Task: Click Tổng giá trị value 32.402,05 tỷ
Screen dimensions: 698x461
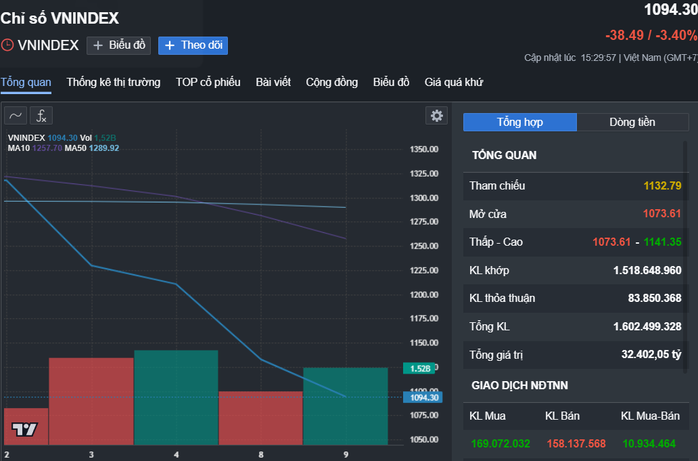Action: (x=651, y=355)
